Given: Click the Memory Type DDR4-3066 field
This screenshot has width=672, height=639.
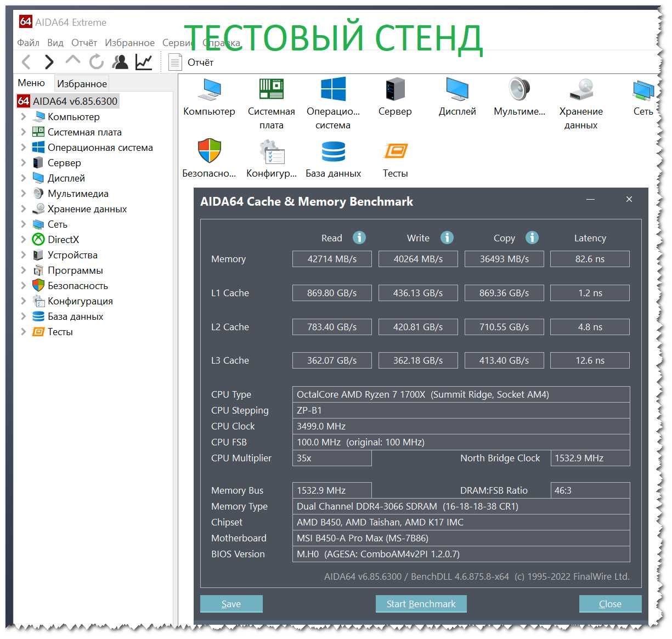Looking at the screenshot, I should click(x=461, y=506).
